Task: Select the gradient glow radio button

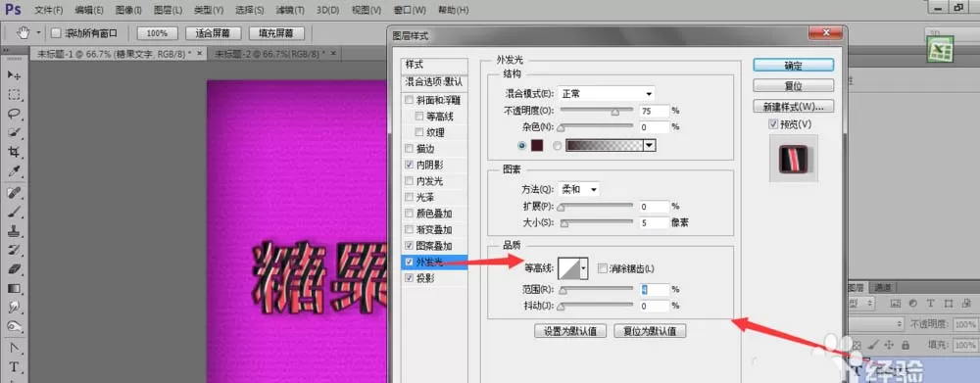Action: coord(558,146)
